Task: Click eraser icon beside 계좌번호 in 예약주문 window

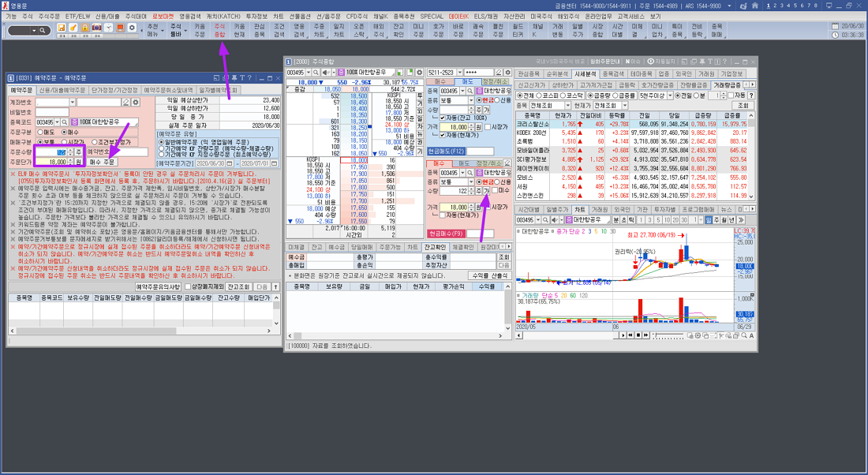Action: 127,103
